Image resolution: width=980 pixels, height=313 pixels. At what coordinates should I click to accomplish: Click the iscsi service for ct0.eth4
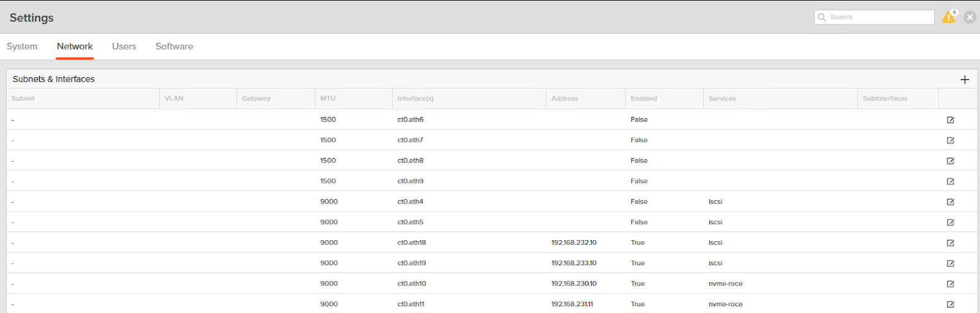click(715, 202)
